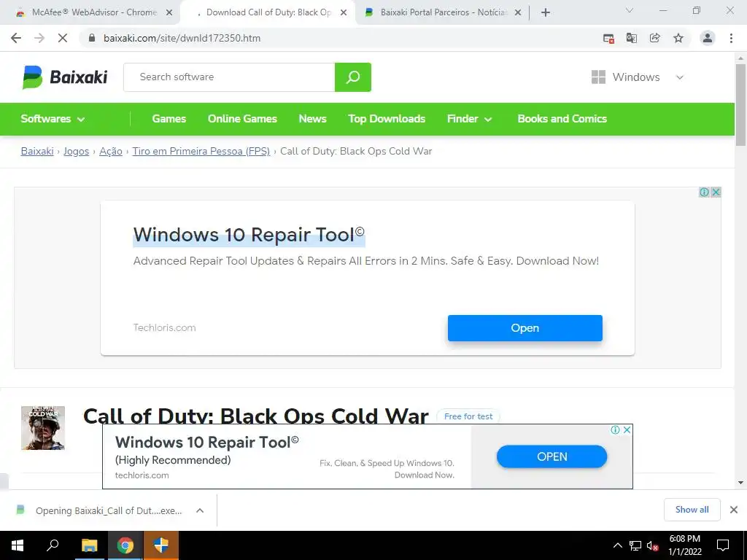Stop page loading with X button

point(63,38)
